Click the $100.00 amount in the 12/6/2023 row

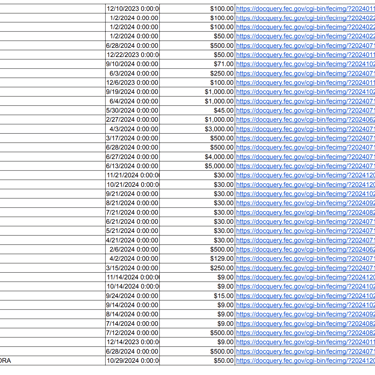pyautogui.click(x=197, y=83)
